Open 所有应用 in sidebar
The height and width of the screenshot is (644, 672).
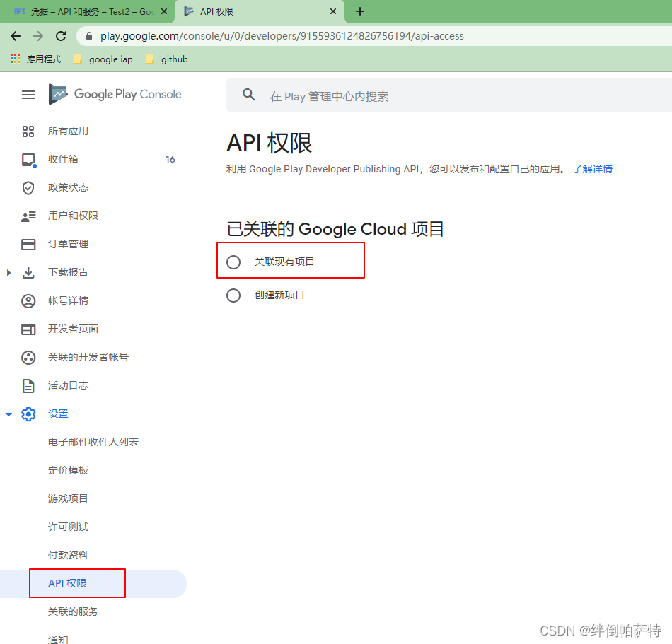(68, 131)
